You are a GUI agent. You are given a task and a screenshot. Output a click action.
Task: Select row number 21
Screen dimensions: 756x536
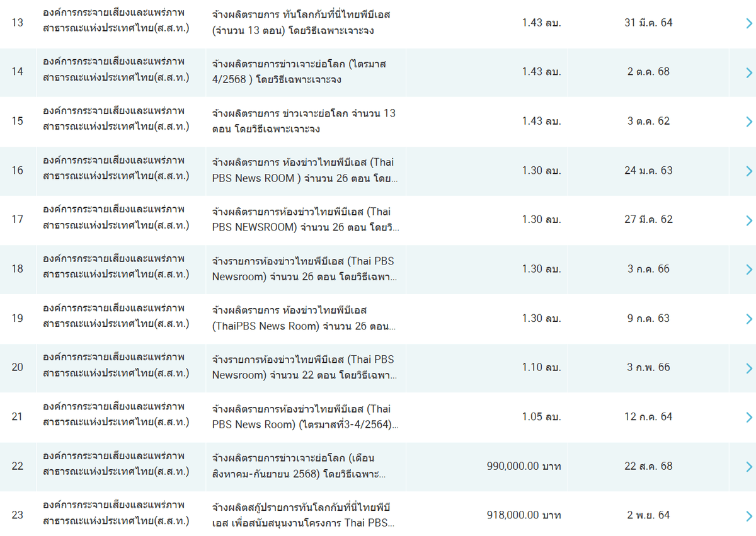coord(17,416)
